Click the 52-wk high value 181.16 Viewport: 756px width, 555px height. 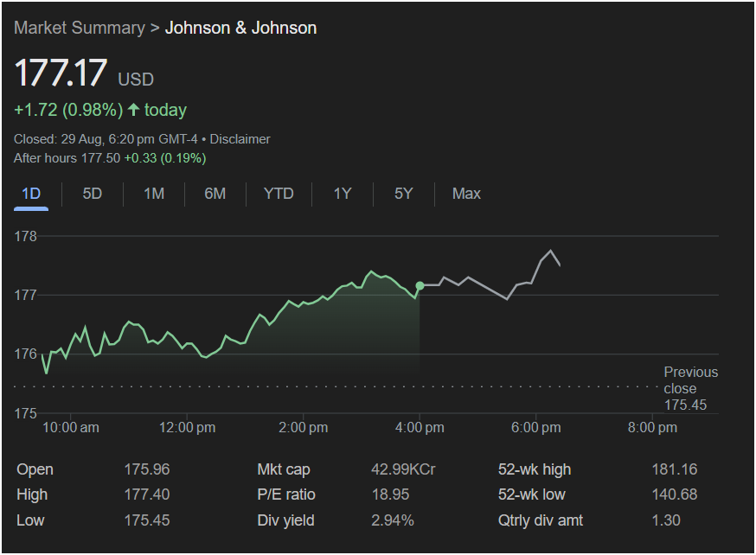click(x=675, y=469)
